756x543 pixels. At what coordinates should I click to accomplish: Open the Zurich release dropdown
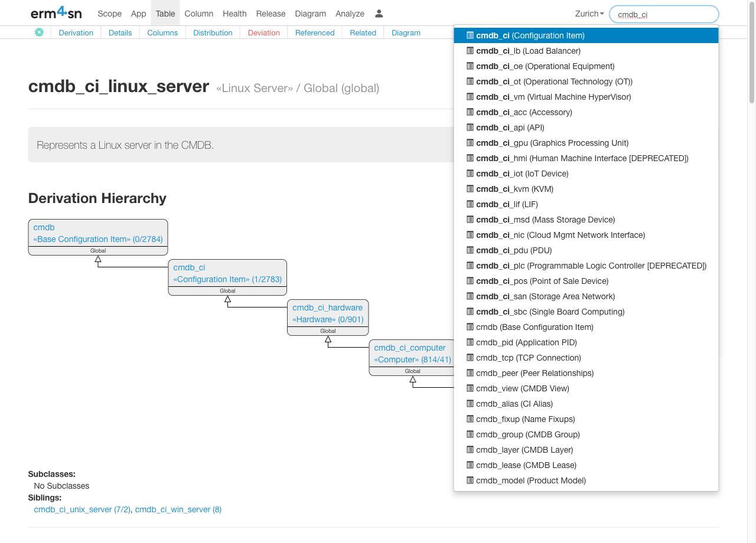[589, 14]
